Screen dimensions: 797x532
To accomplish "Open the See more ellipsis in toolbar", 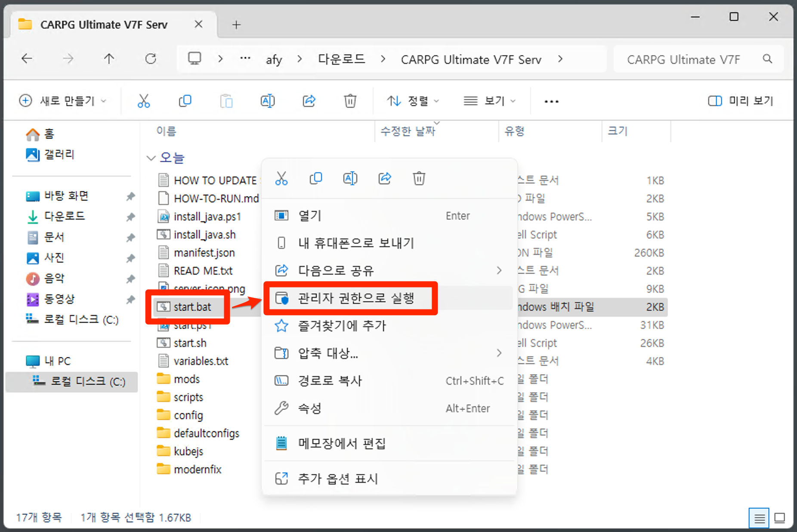I will [551, 102].
